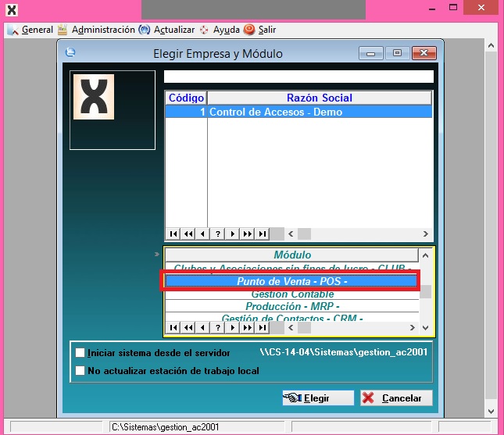This screenshot has width=504, height=435.
Task: Go to next record in module navigator
Action: point(233,327)
